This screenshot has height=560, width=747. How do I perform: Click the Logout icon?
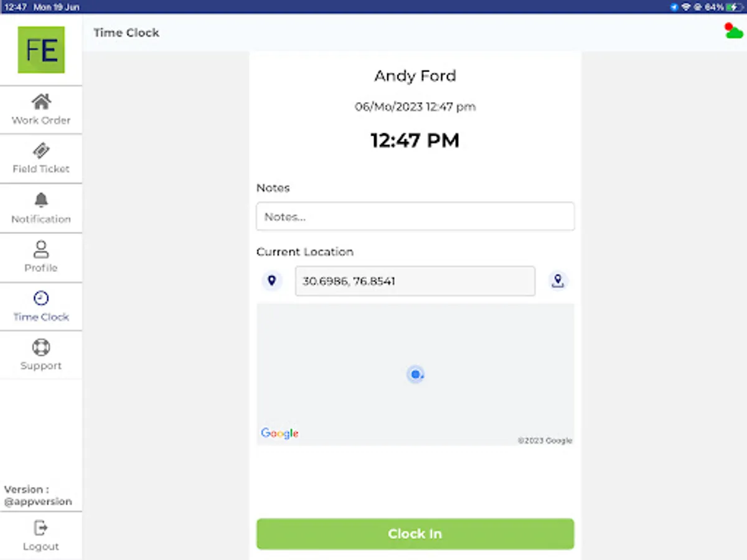tap(41, 528)
